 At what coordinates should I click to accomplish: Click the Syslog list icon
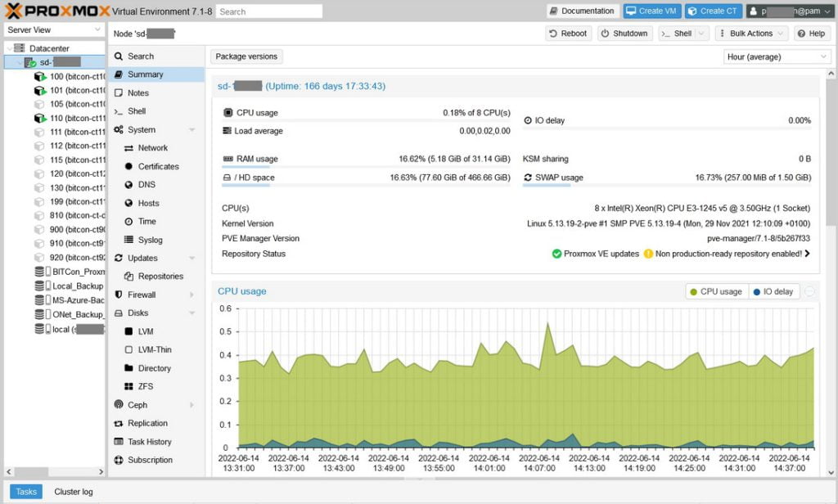[x=128, y=240]
